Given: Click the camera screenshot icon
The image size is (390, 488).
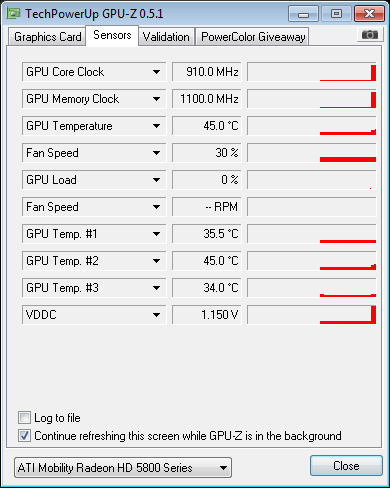Looking at the screenshot, I should point(370,34).
